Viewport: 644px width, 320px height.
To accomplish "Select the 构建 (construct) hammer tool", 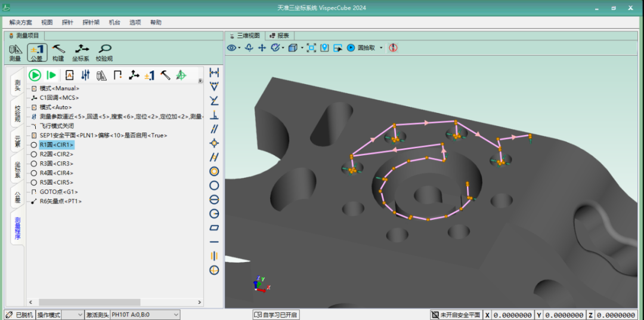I will (58, 53).
